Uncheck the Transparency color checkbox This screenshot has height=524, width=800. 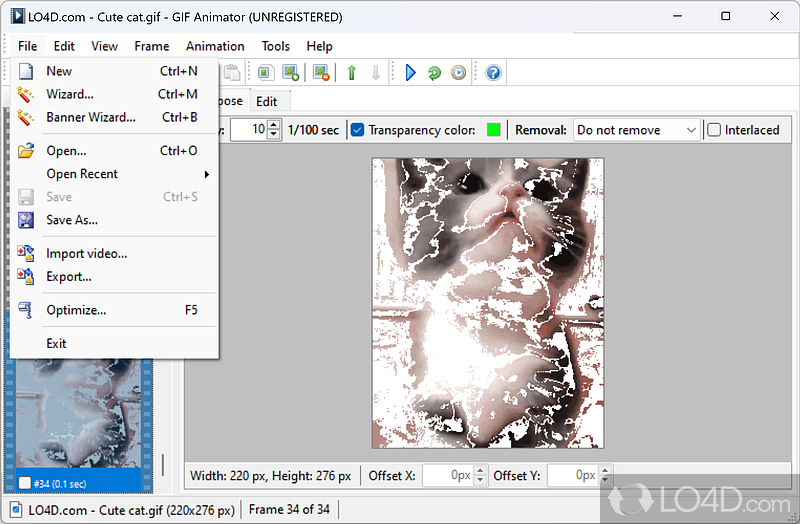click(357, 130)
